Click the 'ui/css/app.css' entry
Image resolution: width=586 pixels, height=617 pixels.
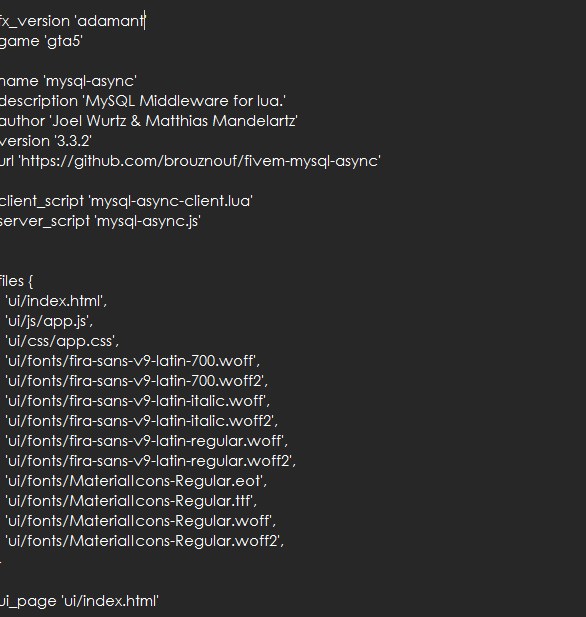click(62, 341)
